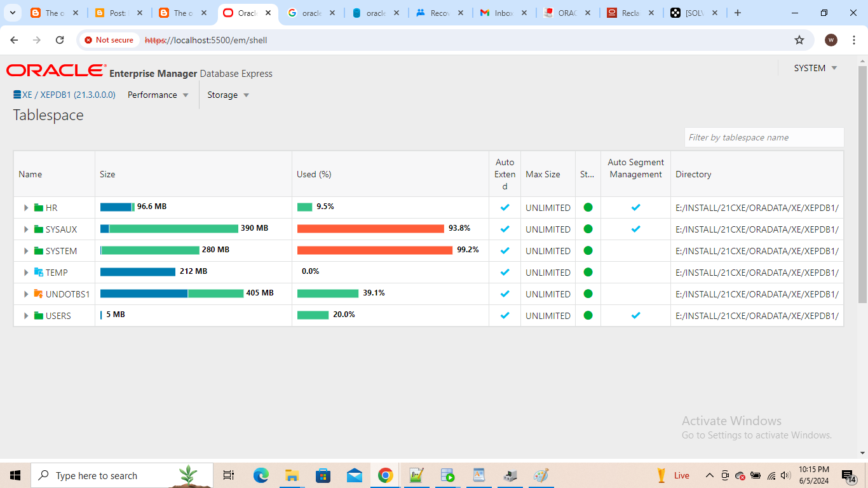Click the UNDOTBS1 green status dot
Screen dimensions: 868x488
588,294
